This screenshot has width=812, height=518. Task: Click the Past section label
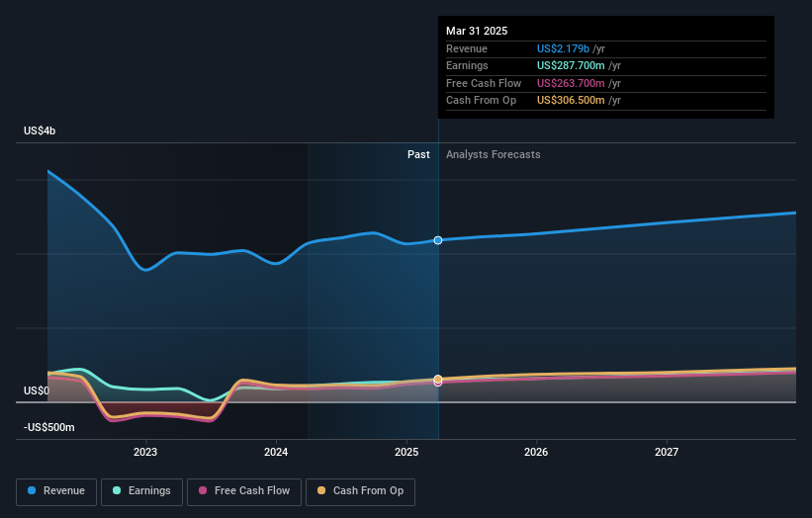click(418, 155)
